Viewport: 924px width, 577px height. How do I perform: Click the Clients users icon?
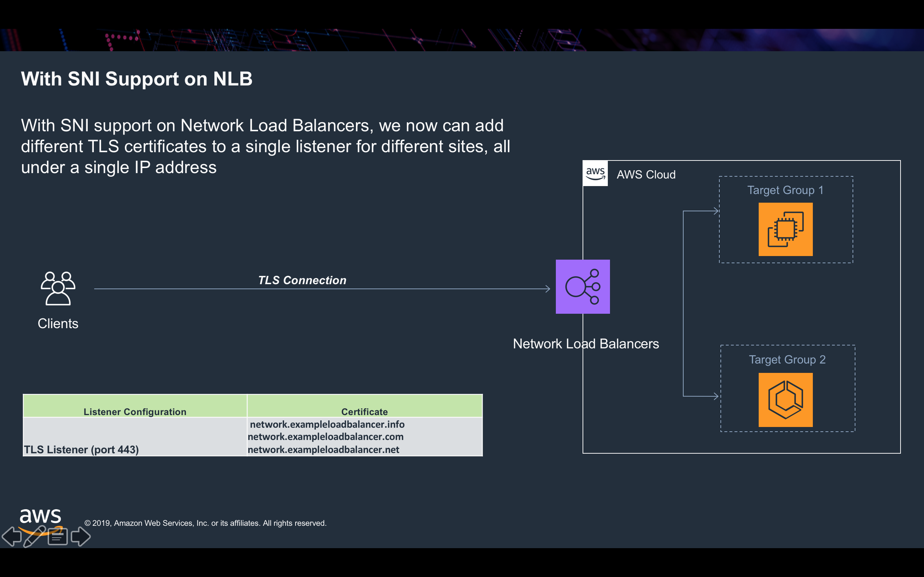click(x=58, y=288)
